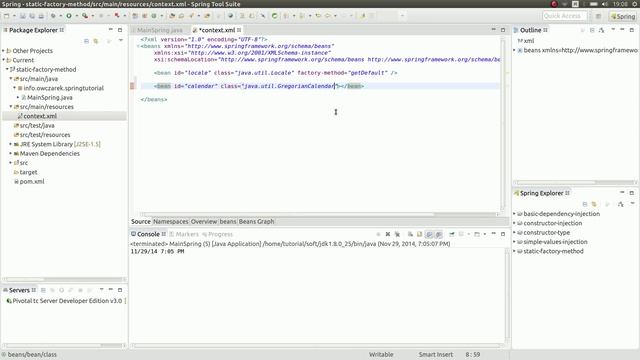
Task: Expand basic-dependency-injection in Spring Explorer
Action: [514, 214]
